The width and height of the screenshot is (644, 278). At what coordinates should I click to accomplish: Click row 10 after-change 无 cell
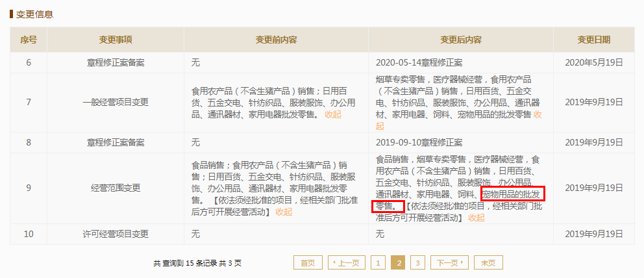[461, 234]
